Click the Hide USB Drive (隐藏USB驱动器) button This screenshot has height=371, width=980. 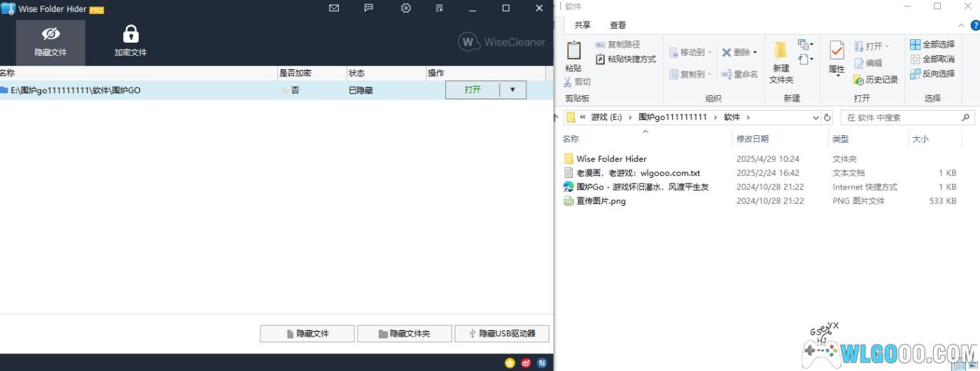pyautogui.click(x=501, y=334)
